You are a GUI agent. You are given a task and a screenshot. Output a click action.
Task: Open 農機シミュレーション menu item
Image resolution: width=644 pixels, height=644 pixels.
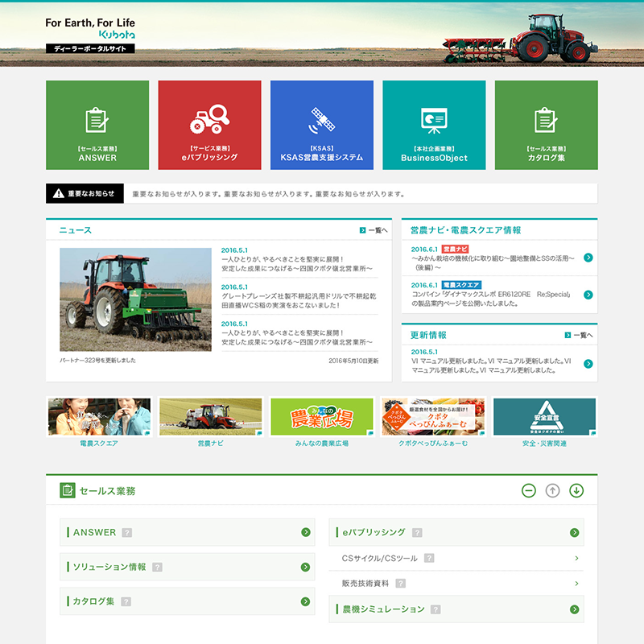(456, 609)
